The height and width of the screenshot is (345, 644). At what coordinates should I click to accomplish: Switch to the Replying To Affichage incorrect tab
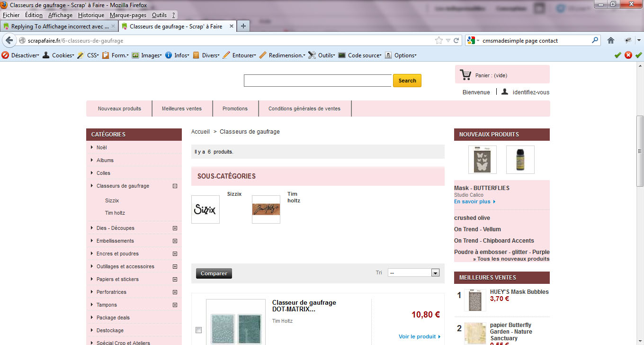coord(59,27)
